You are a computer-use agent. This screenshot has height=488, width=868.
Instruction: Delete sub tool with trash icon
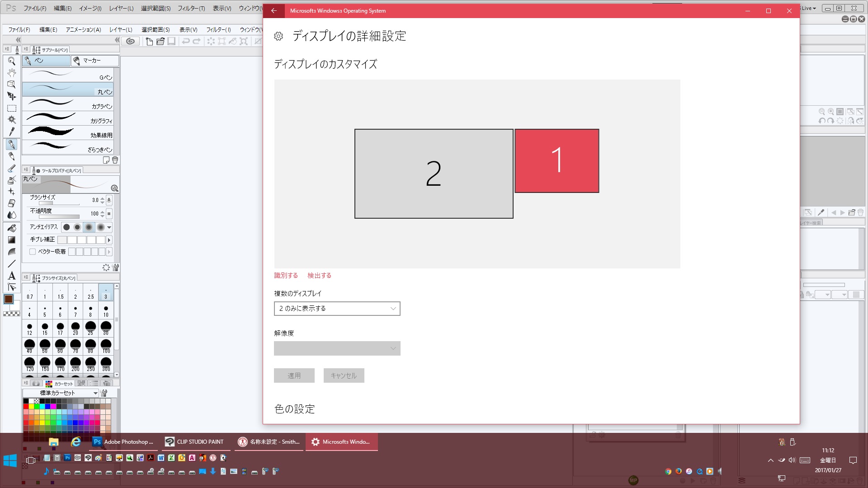(115, 160)
